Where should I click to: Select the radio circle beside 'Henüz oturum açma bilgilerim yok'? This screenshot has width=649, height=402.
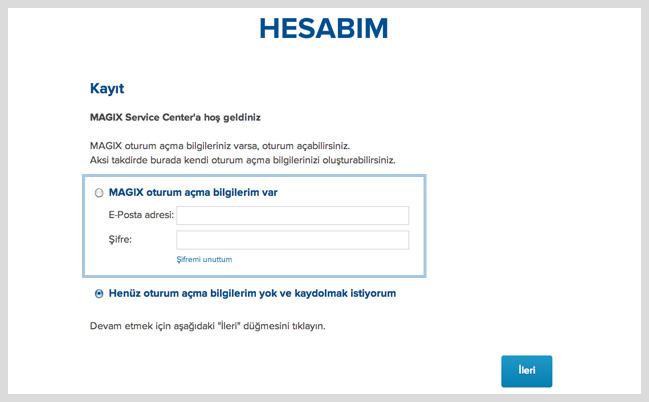(x=99, y=294)
